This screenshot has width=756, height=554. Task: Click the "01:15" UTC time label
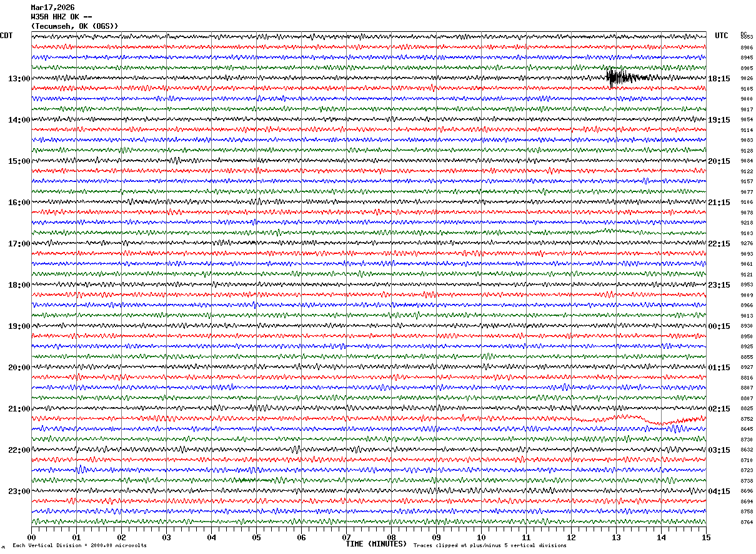tap(719, 368)
